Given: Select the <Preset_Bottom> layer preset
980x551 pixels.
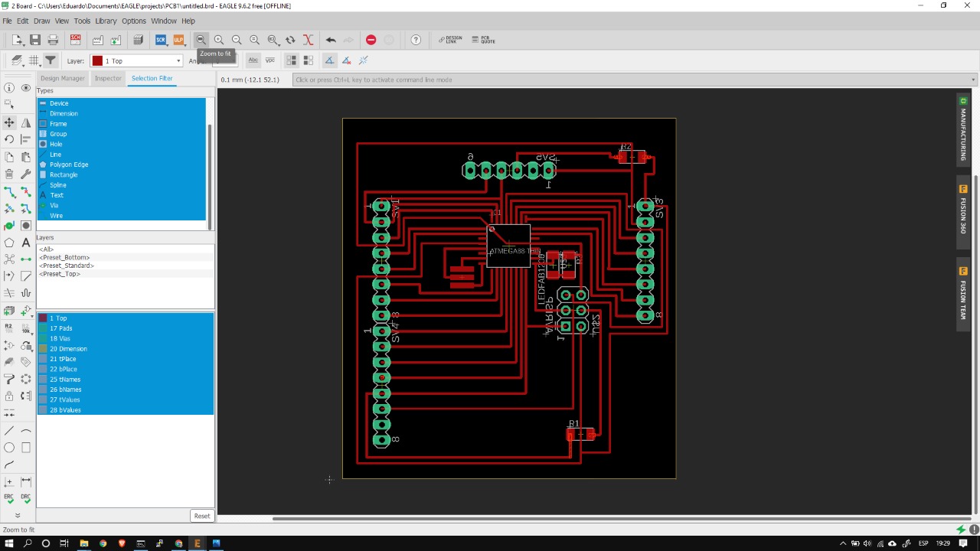Looking at the screenshot, I should click(x=64, y=257).
